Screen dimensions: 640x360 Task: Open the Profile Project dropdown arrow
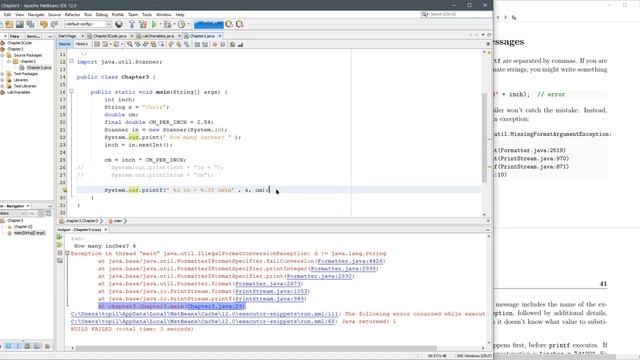(188, 24)
